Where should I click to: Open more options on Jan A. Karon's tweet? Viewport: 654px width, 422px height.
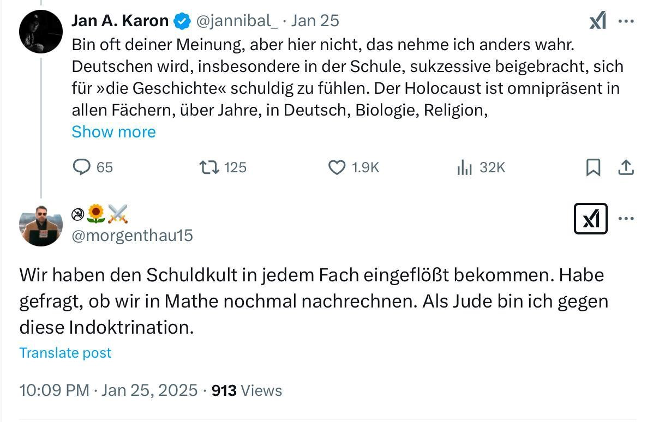[627, 21]
